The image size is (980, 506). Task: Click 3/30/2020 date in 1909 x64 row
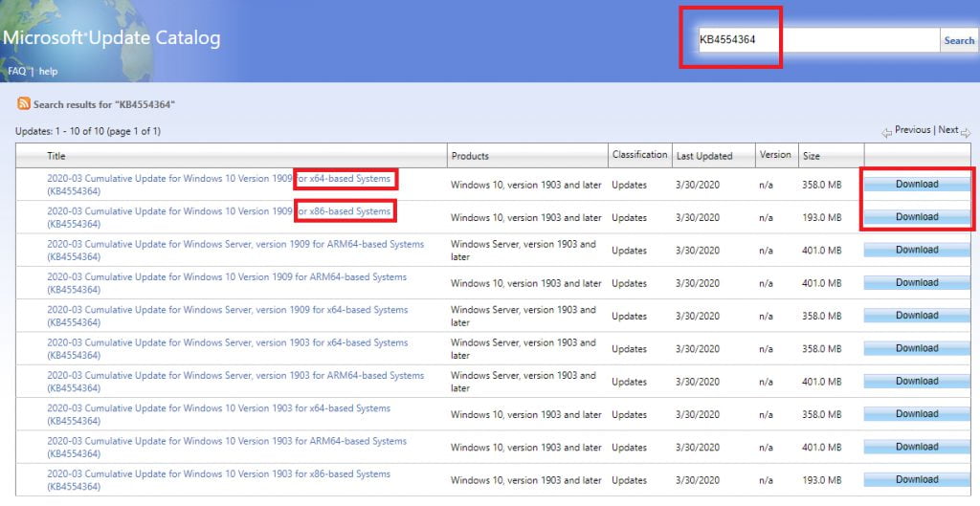coord(699,185)
